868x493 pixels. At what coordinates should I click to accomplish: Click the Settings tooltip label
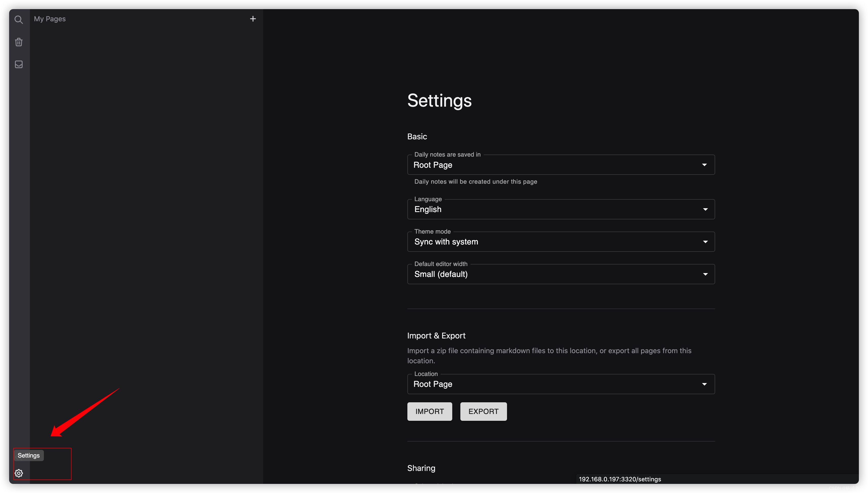(x=28, y=456)
